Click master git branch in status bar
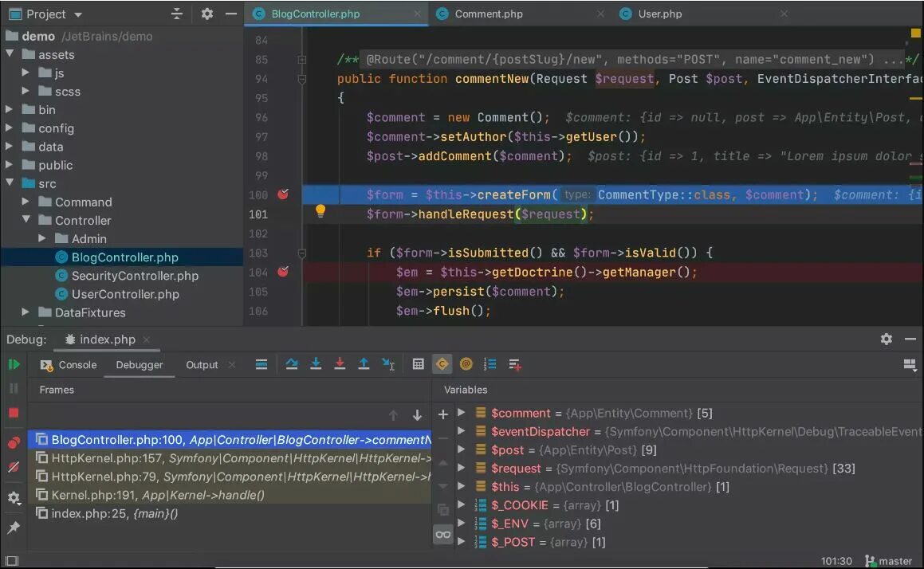This screenshot has height=569, width=924. point(889,561)
